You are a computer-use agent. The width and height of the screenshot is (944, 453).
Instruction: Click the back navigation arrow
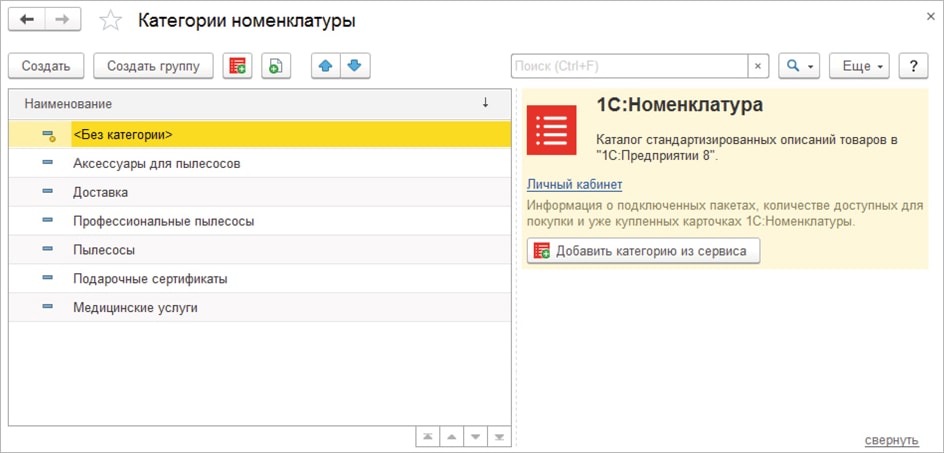coord(27,20)
